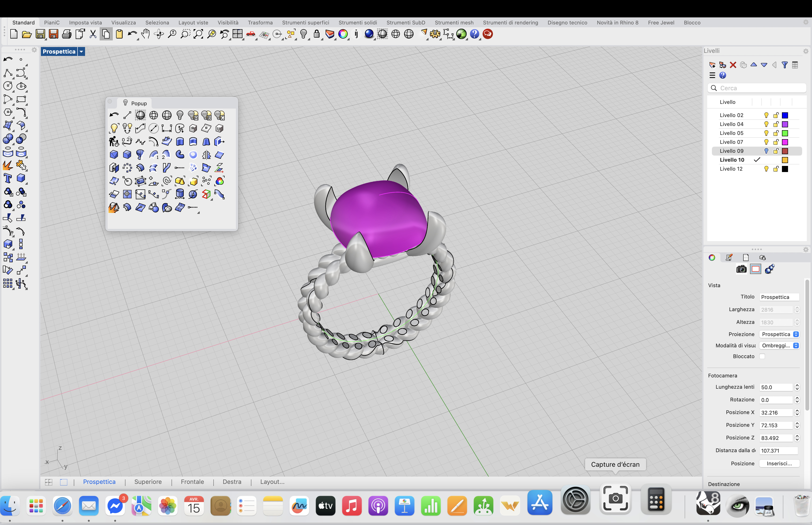Viewport: 812px width, 525px height.
Task: Select the Text object T tool
Action: (x=8, y=178)
